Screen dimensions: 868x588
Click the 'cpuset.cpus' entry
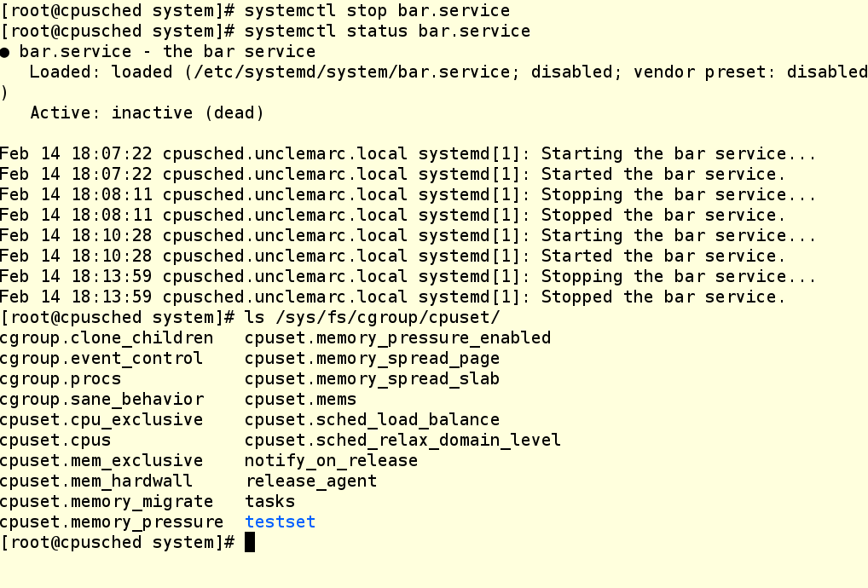click(55, 441)
